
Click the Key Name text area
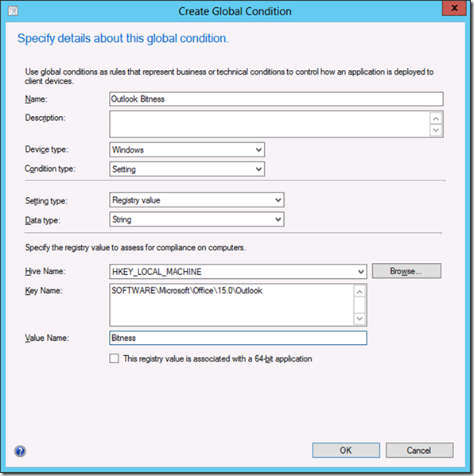pyautogui.click(x=231, y=305)
